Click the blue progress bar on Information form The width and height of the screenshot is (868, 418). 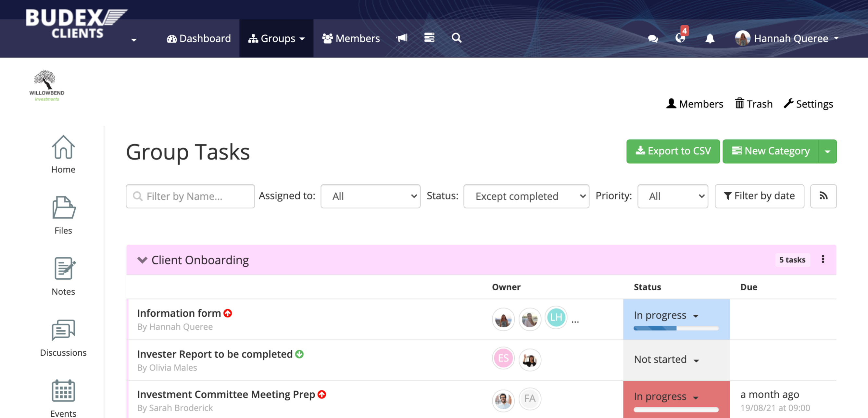click(x=676, y=328)
